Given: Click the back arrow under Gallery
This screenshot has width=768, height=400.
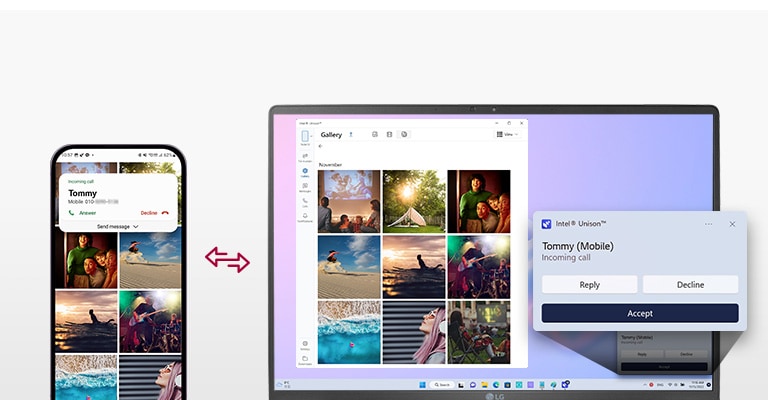Looking at the screenshot, I should coord(320,147).
